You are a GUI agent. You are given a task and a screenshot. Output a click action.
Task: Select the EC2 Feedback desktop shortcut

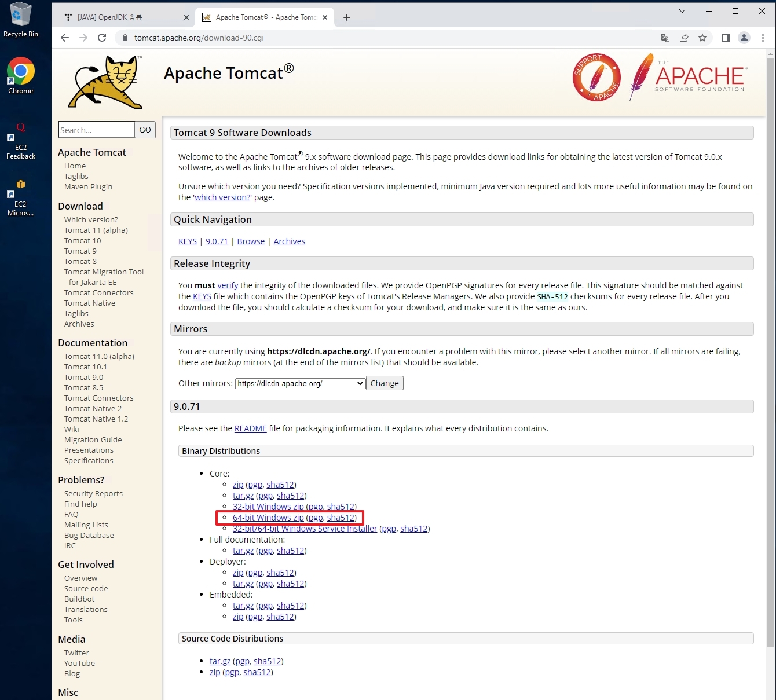(x=20, y=141)
